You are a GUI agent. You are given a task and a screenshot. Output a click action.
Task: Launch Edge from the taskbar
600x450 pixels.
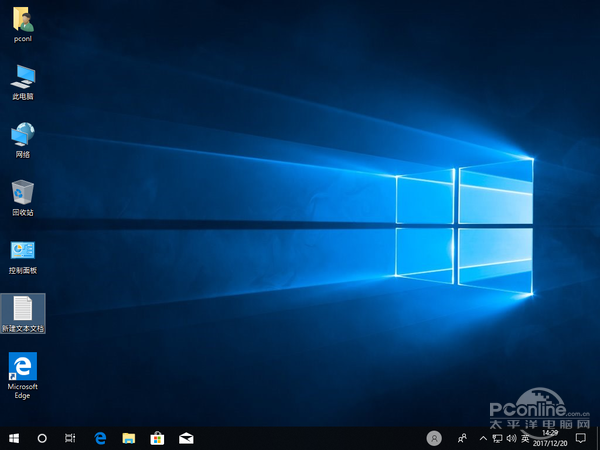pyautogui.click(x=100, y=439)
